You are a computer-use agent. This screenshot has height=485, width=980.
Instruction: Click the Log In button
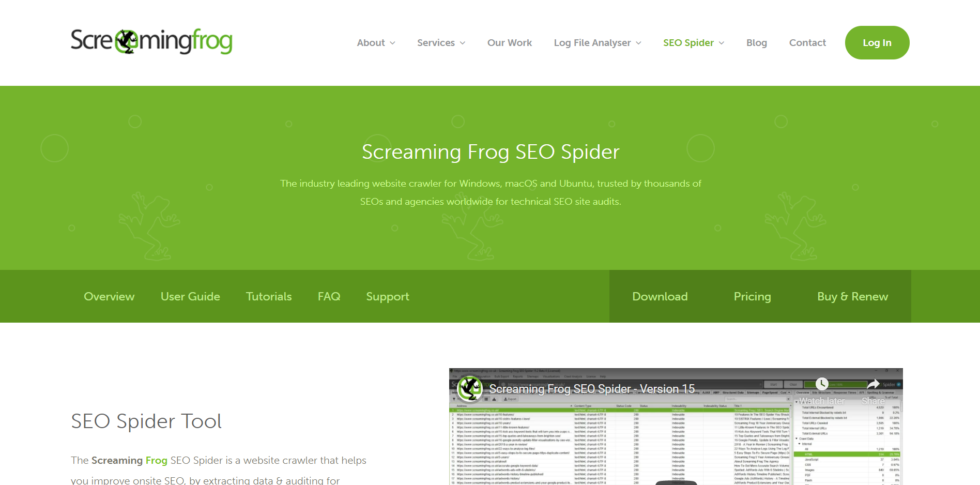tap(877, 42)
